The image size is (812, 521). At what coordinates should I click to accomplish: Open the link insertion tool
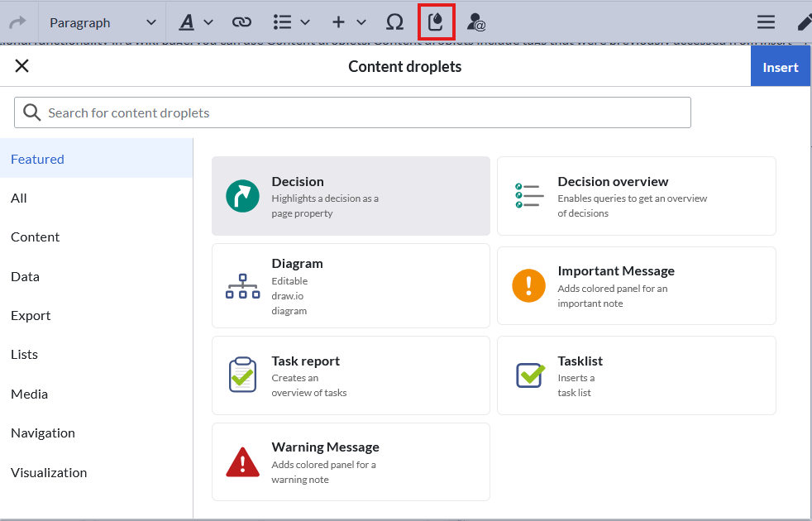(x=241, y=22)
